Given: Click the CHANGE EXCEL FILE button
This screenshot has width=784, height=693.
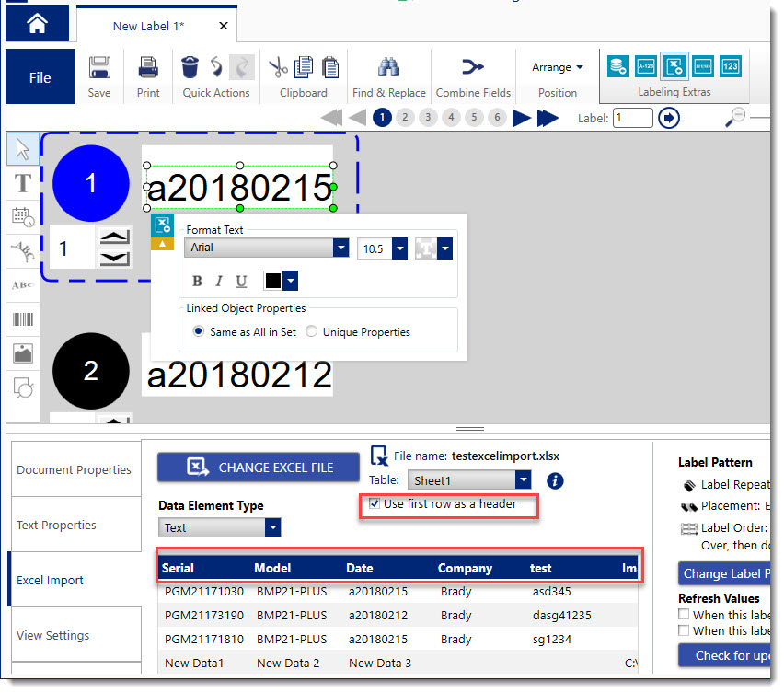Looking at the screenshot, I should [x=258, y=468].
